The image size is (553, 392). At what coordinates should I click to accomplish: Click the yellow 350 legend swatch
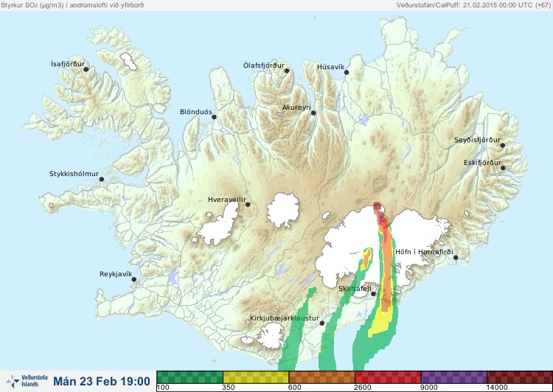point(256,377)
